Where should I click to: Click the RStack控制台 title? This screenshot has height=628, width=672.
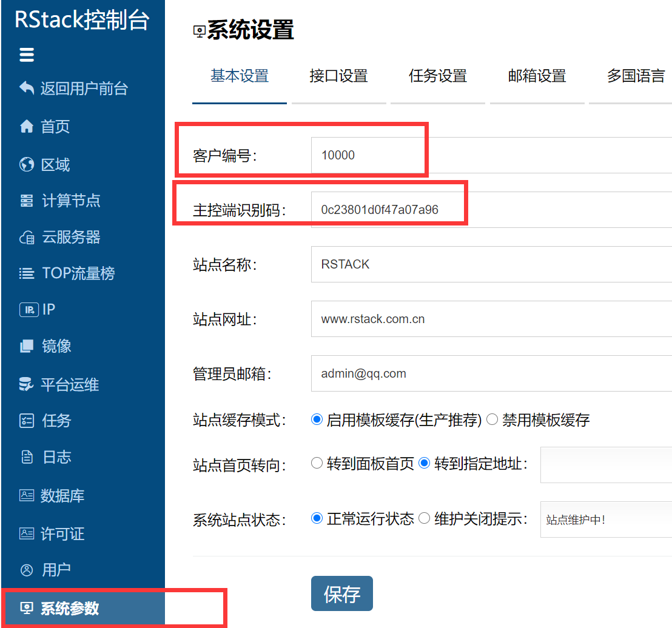pos(82,20)
